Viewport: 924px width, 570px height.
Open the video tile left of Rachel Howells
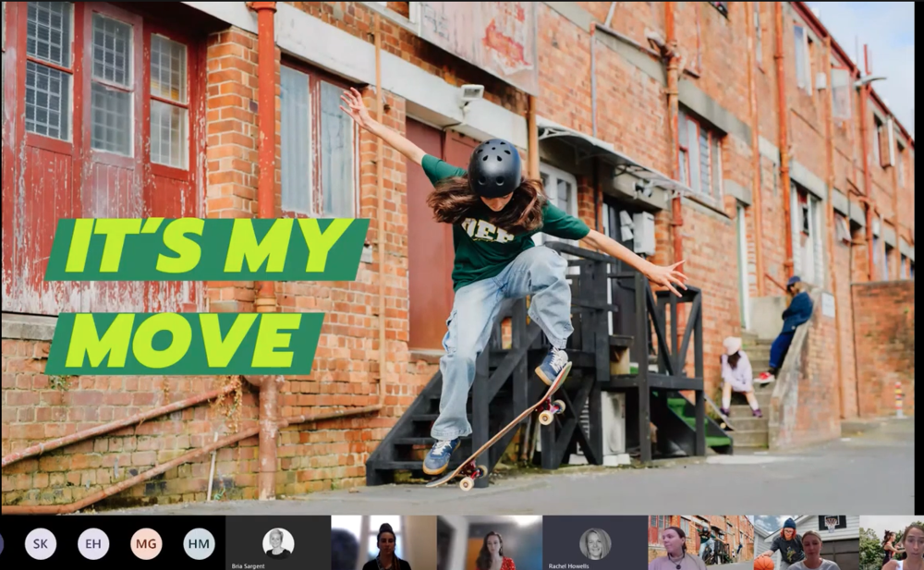click(489, 543)
